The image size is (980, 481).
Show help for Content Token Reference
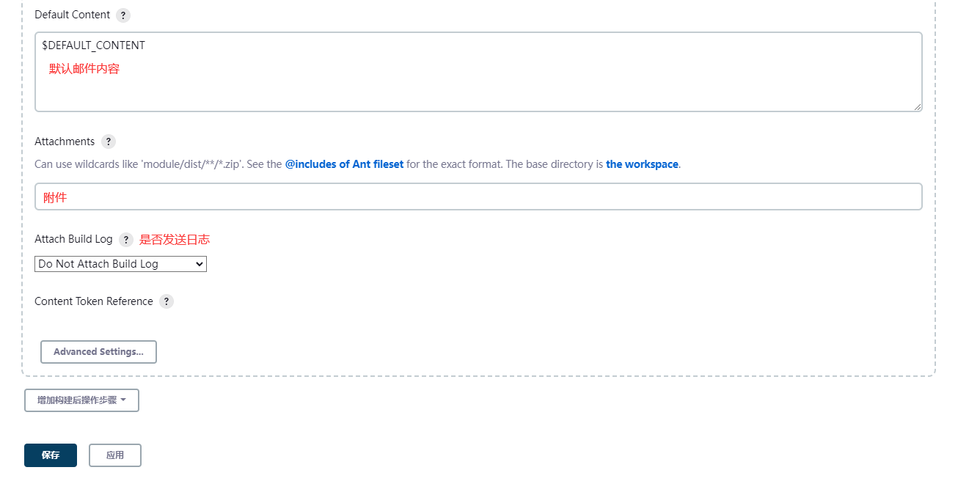click(x=167, y=301)
